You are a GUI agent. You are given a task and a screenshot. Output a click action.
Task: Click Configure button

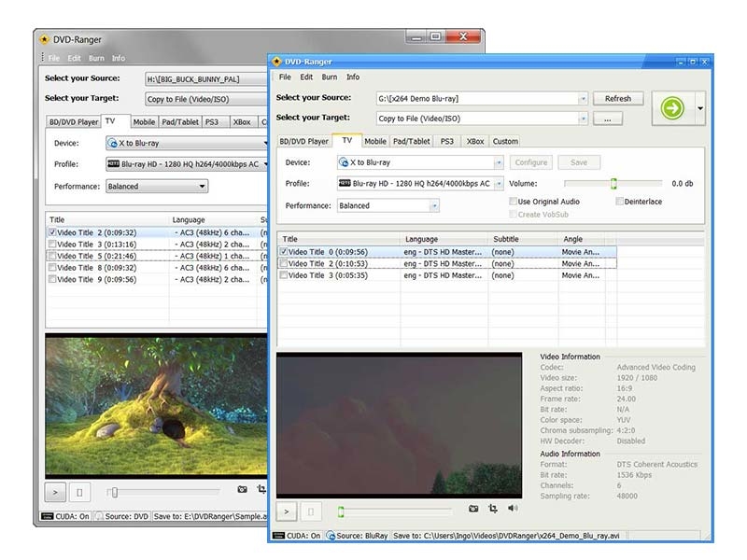(531, 162)
